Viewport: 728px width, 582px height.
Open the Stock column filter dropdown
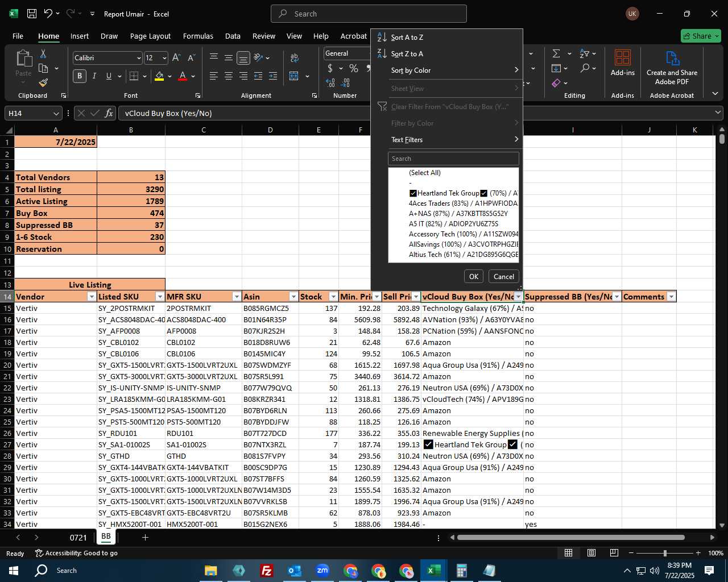click(333, 297)
